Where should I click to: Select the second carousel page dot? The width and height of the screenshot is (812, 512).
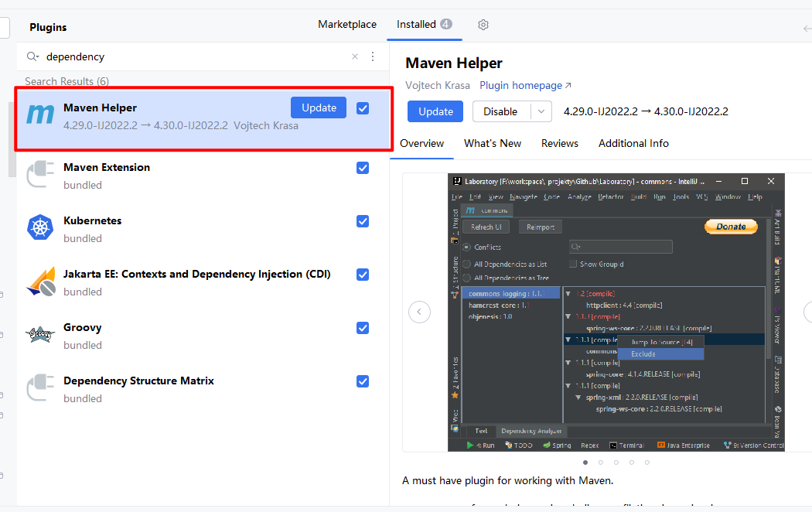tap(601, 463)
